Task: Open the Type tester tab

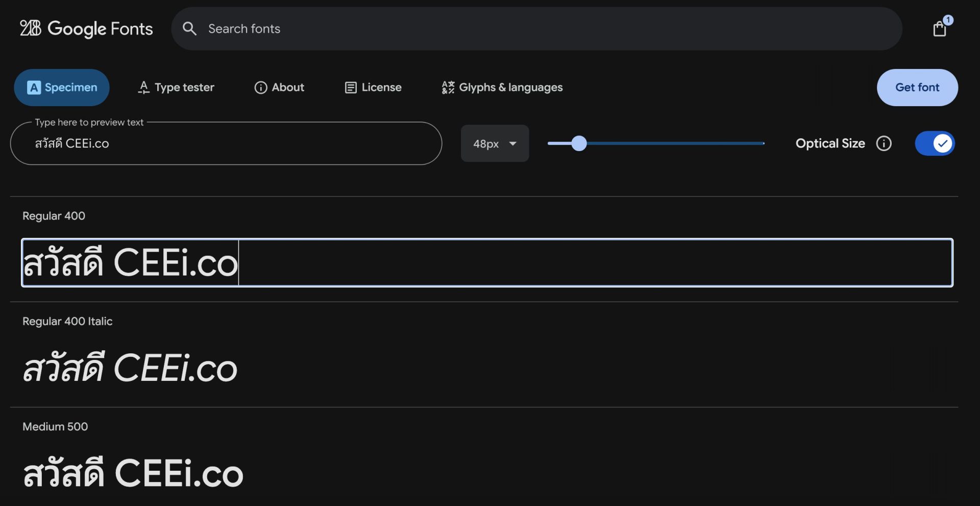Action: point(176,87)
